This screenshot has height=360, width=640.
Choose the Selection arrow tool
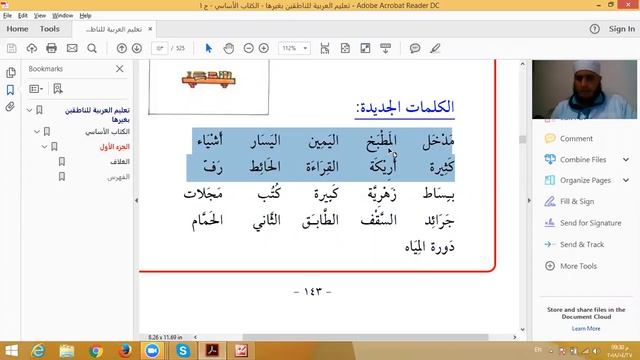click(209, 48)
